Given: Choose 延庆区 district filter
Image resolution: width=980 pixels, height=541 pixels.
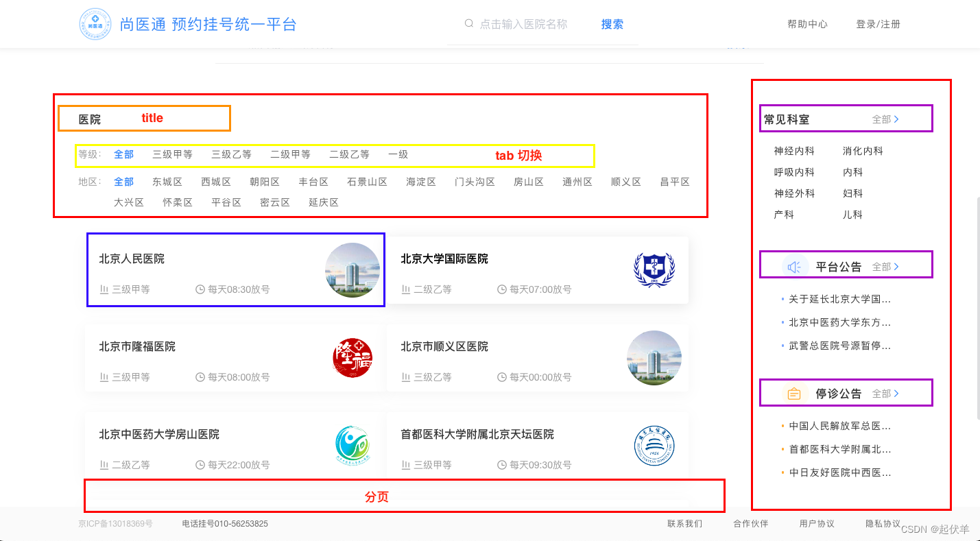Looking at the screenshot, I should point(324,202).
